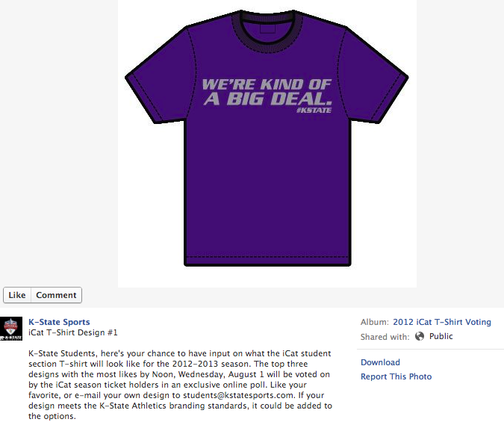The image size is (504, 422).
Task: Click the students@kstatesports.com email text
Action: (x=238, y=395)
